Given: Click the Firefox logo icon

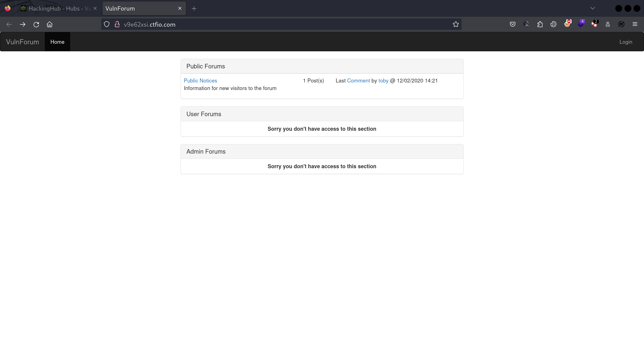Looking at the screenshot, I should pos(8,8).
